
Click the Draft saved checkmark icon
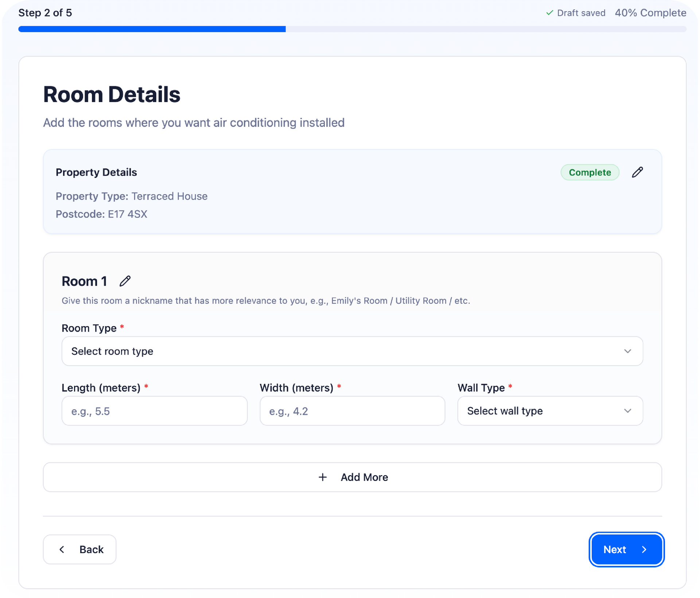pos(549,13)
